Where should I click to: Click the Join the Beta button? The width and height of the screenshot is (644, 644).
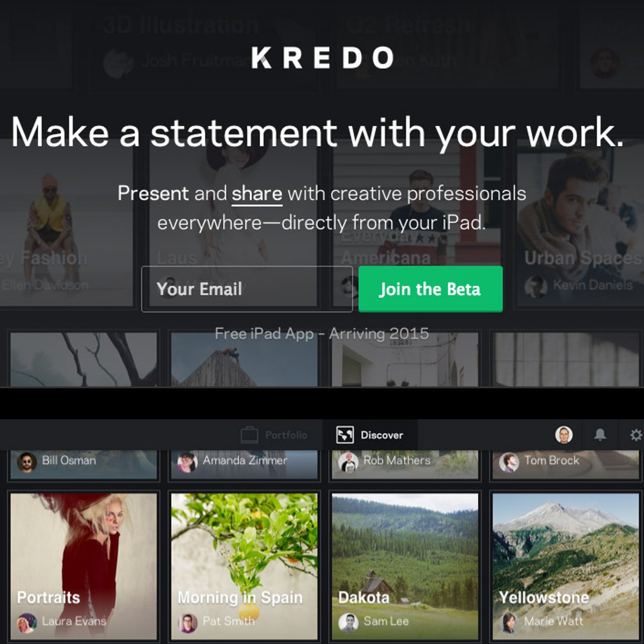pyautogui.click(x=430, y=289)
